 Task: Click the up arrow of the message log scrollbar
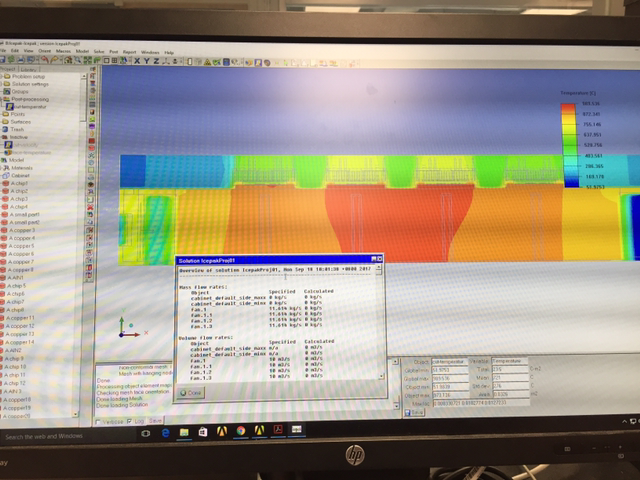pos(395,362)
